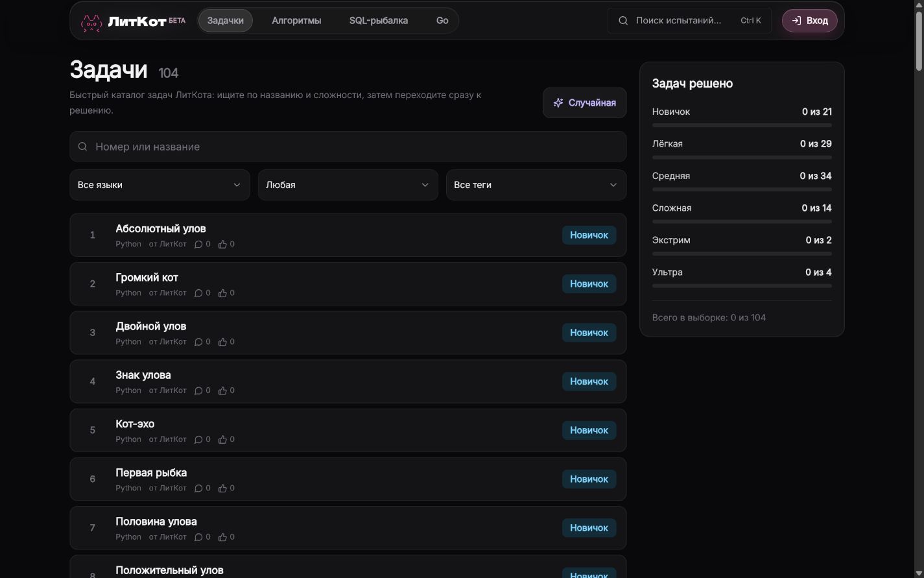Open the Все языки dropdown
Image resolution: width=924 pixels, height=578 pixels.
tap(160, 185)
